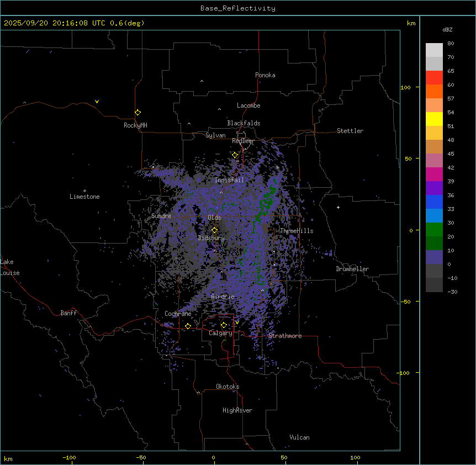Click the yellow diamond marker above Calgary label
This screenshot has height=465, width=476.
224,325
